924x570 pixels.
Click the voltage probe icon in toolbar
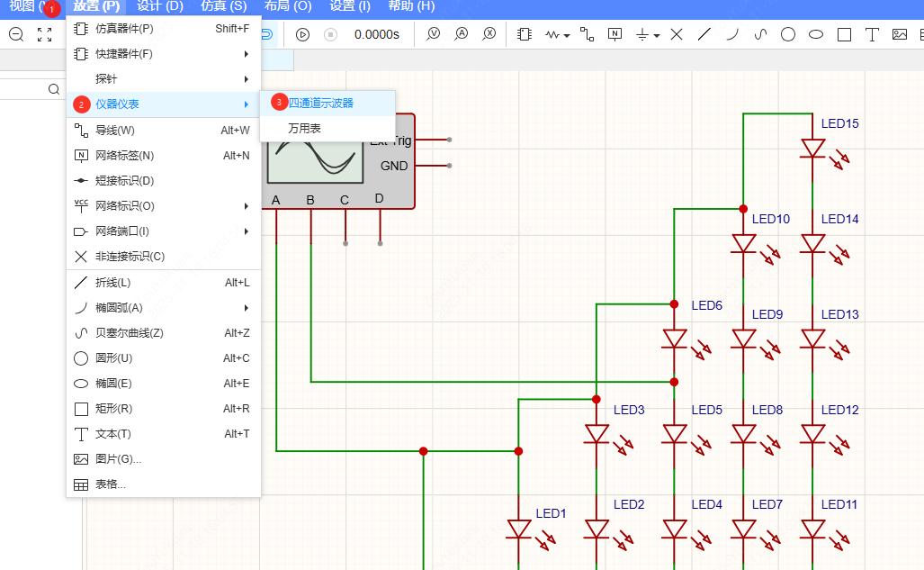(x=434, y=35)
